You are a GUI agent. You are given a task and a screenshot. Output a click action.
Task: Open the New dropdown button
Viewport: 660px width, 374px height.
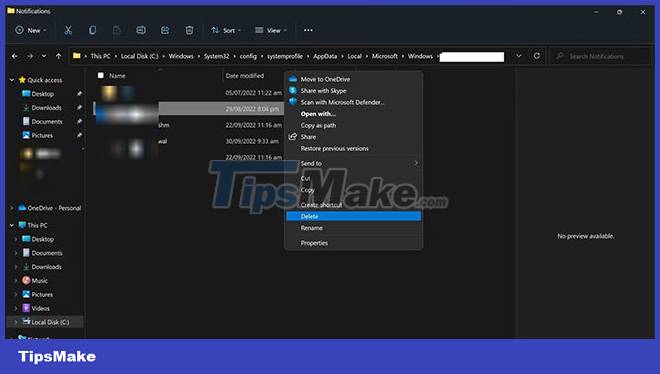tap(31, 30)
